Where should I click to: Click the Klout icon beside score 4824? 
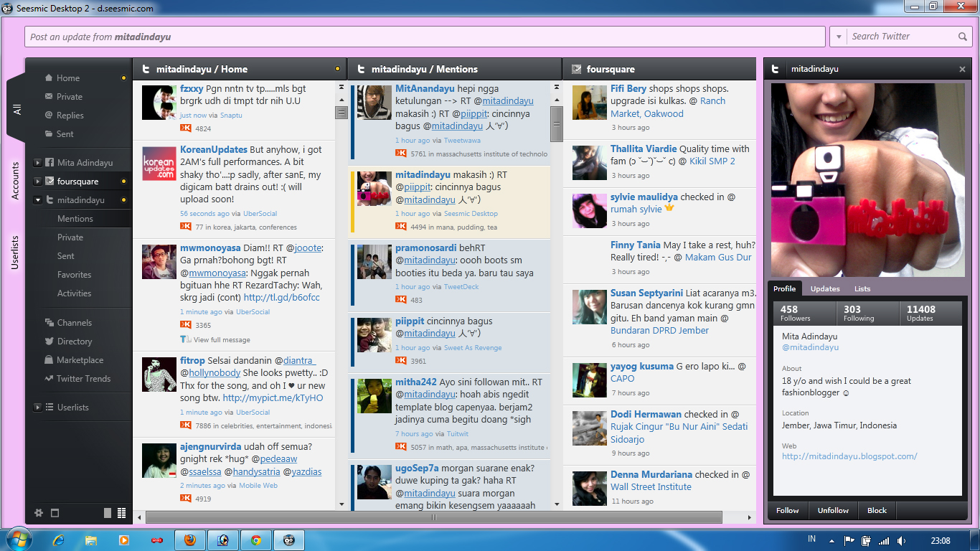point(186,128)
